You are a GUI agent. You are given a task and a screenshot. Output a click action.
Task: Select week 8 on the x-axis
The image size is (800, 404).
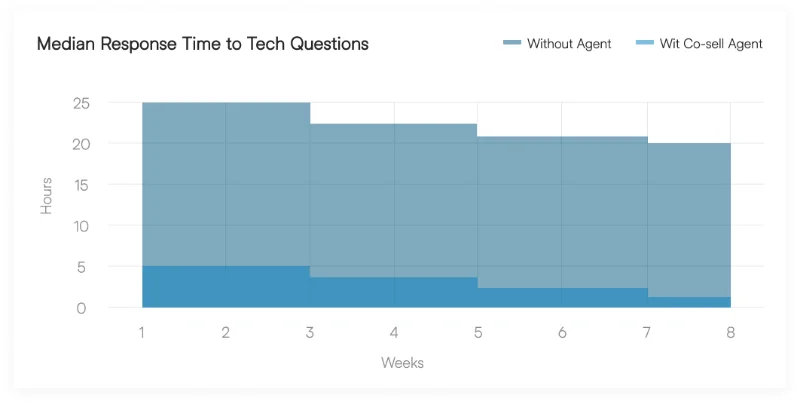(x=730, y=332)
